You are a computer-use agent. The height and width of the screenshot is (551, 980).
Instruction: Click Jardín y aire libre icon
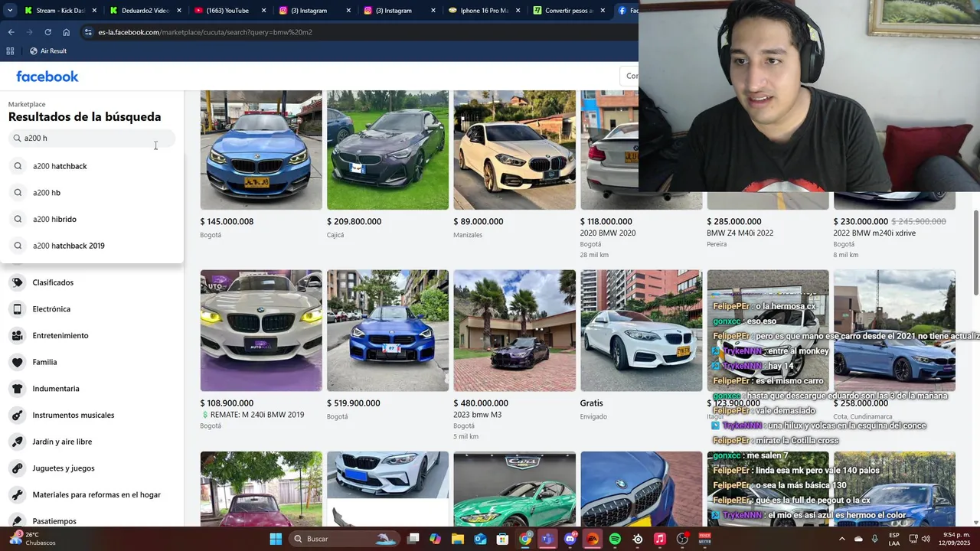(x=17, y=442)
